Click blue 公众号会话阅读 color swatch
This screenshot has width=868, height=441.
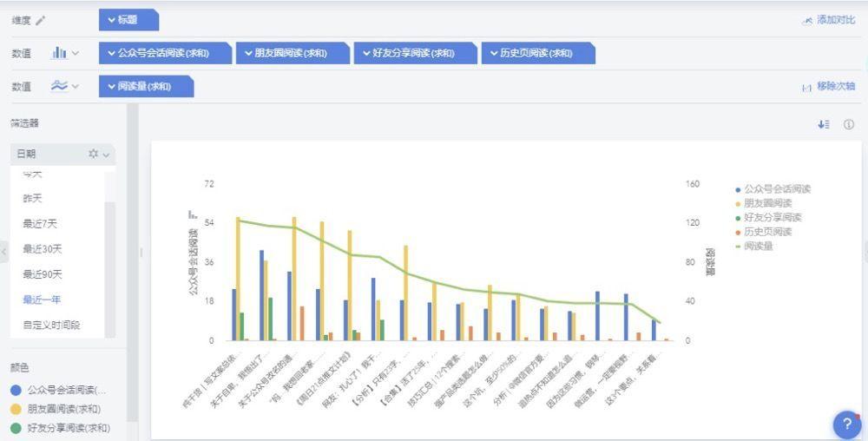[x=16, y=391]
